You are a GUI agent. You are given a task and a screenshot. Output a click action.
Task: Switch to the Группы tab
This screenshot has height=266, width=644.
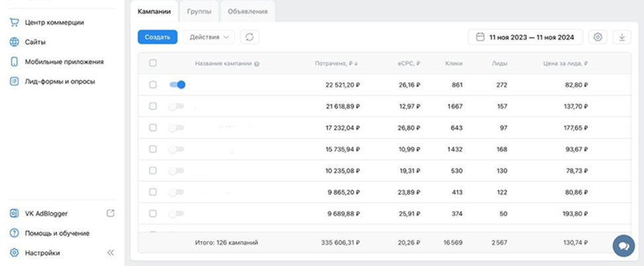pos(199,11)
